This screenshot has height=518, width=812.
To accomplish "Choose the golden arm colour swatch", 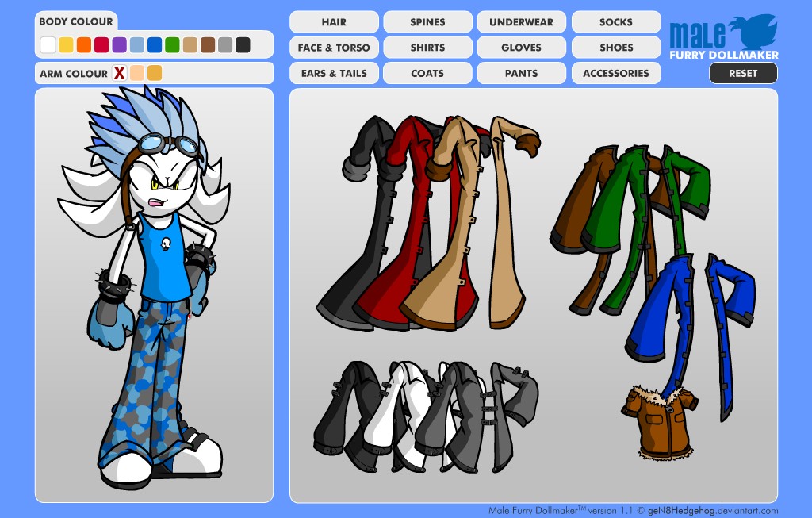I will (x=155, y=73).
